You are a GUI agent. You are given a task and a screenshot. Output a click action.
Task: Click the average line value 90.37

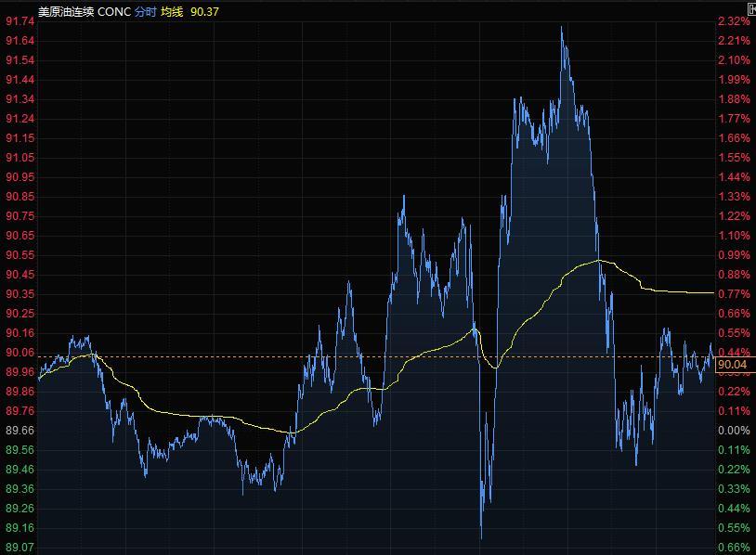click(x=205, y=12)
